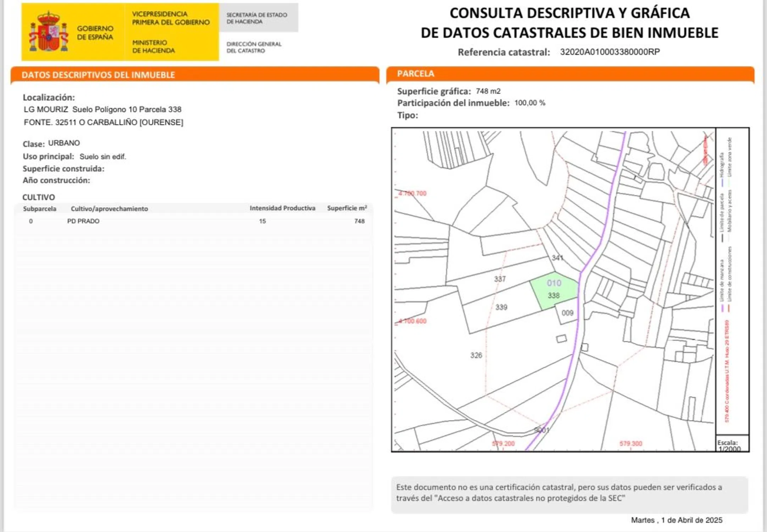The height and width of the screenshot is (532, 767).
Task: Click the Superficie m² column header
Action: 346,208
